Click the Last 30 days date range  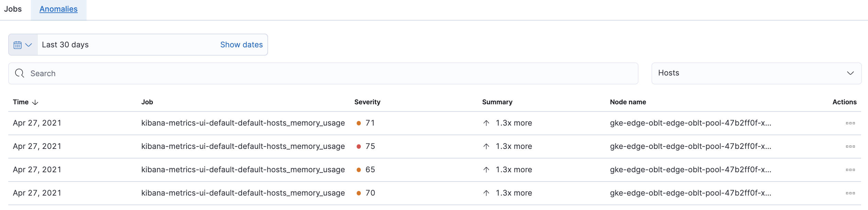coord(65,45)
